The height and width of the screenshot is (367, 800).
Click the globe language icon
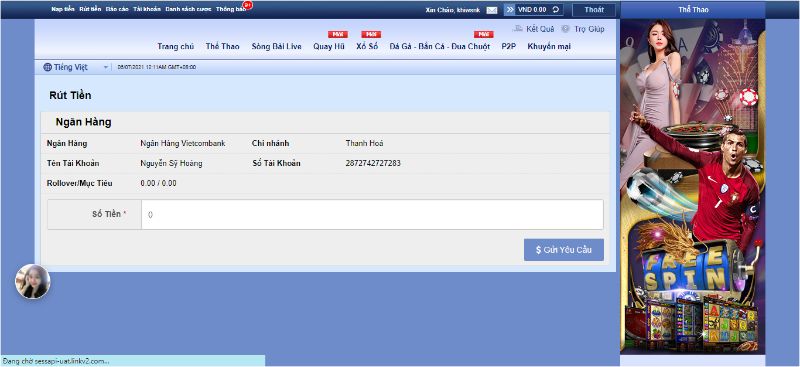[47, 67]
